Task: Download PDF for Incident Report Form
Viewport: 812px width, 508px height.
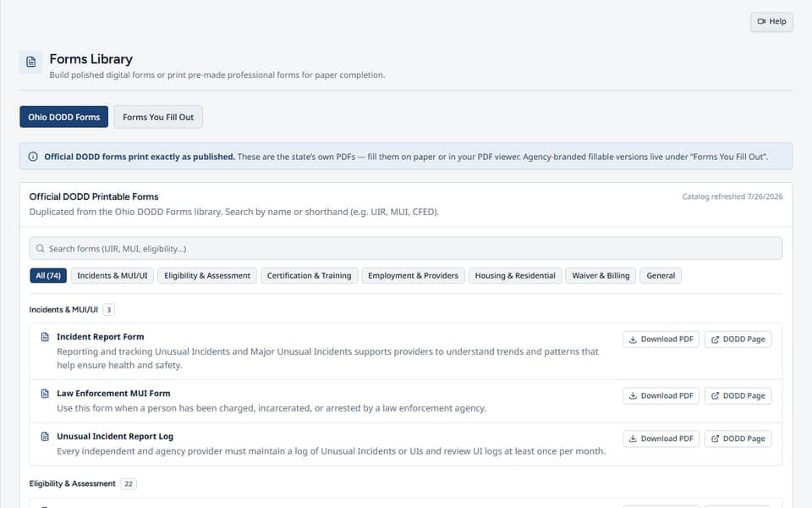Action: [661, 340]
